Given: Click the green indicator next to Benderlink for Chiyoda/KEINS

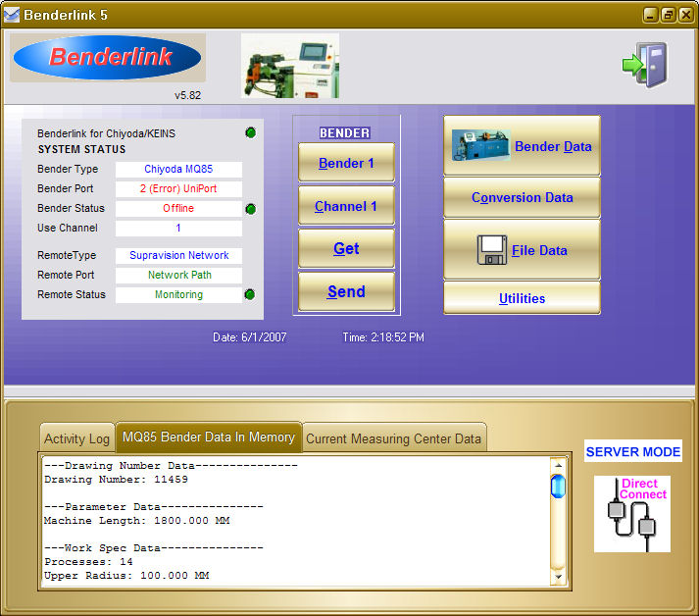Looking at the screenshot, I should pyautogui.click(x=251, y=133).
